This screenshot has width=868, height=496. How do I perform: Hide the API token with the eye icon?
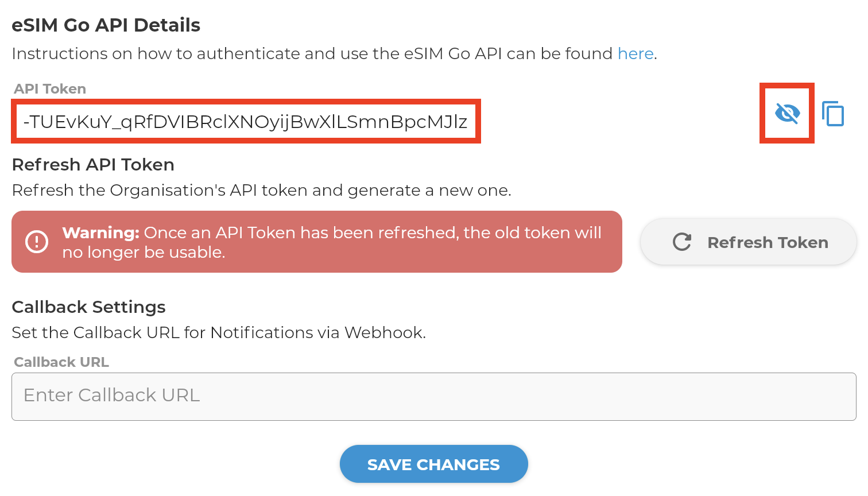coord(787,113)
